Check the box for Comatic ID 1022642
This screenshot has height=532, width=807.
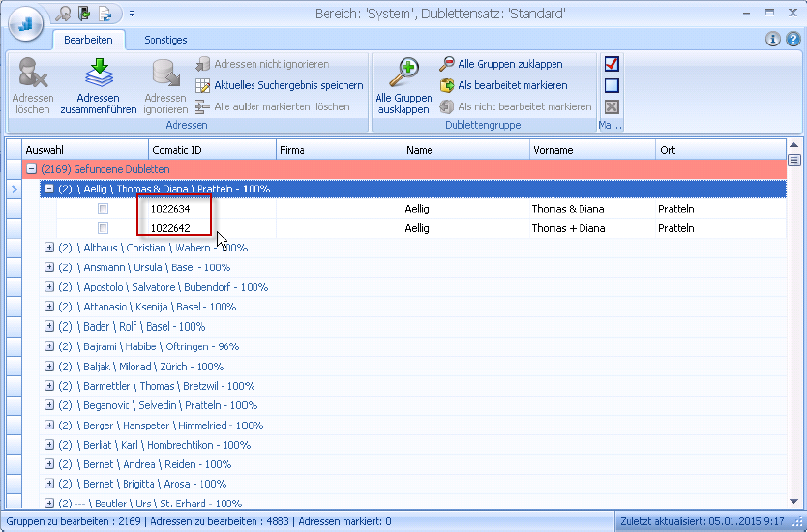pyautogui.click(x=103, y=228)
